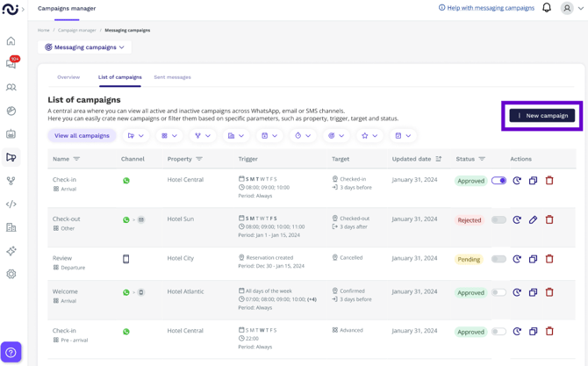Open settings gear in left sidebar

11,274
